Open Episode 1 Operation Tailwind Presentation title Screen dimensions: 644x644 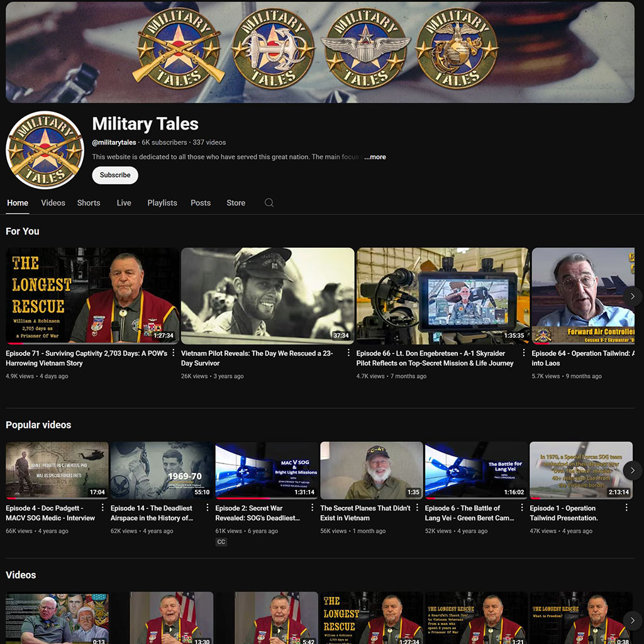pos(564,513)
